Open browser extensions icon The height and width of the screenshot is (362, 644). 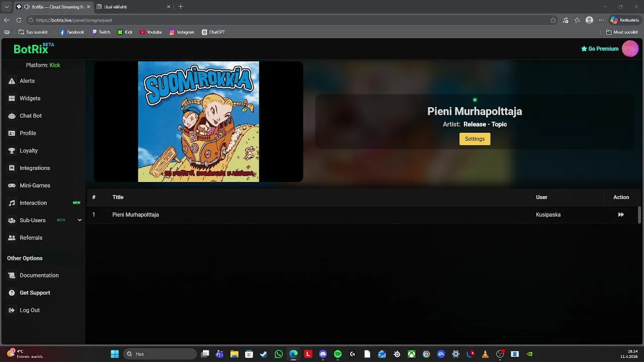point(566,20)
